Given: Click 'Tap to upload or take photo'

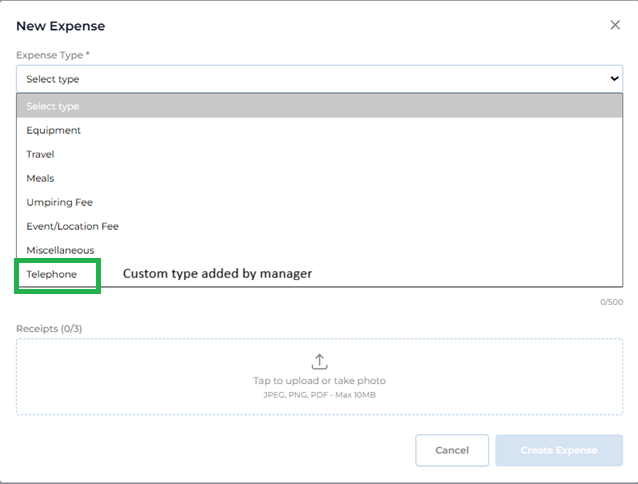Looking at the screenshot, I should tap(319, 381).
